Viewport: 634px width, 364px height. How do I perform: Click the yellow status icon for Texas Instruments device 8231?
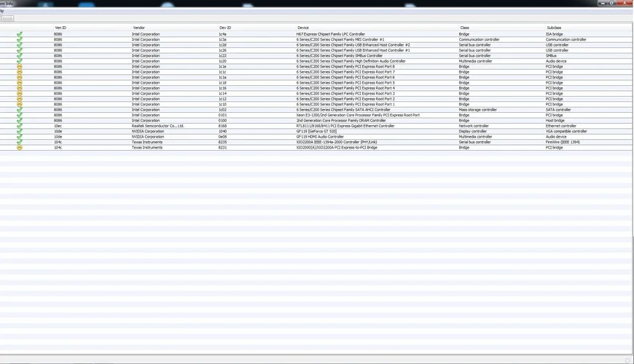20,148
